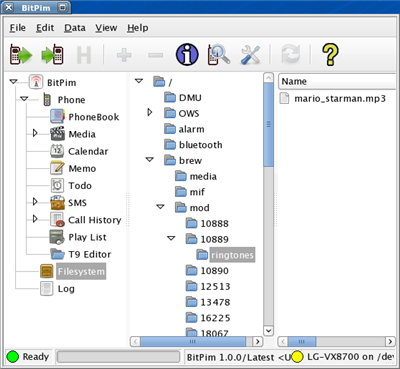The image size is (400, 369).
Task: Click the Name column header
Action: click(x=338, y=81)
